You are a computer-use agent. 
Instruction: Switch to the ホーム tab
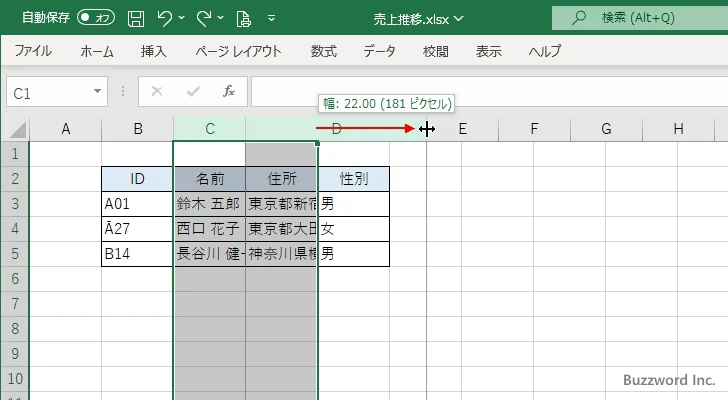[97, 51]
